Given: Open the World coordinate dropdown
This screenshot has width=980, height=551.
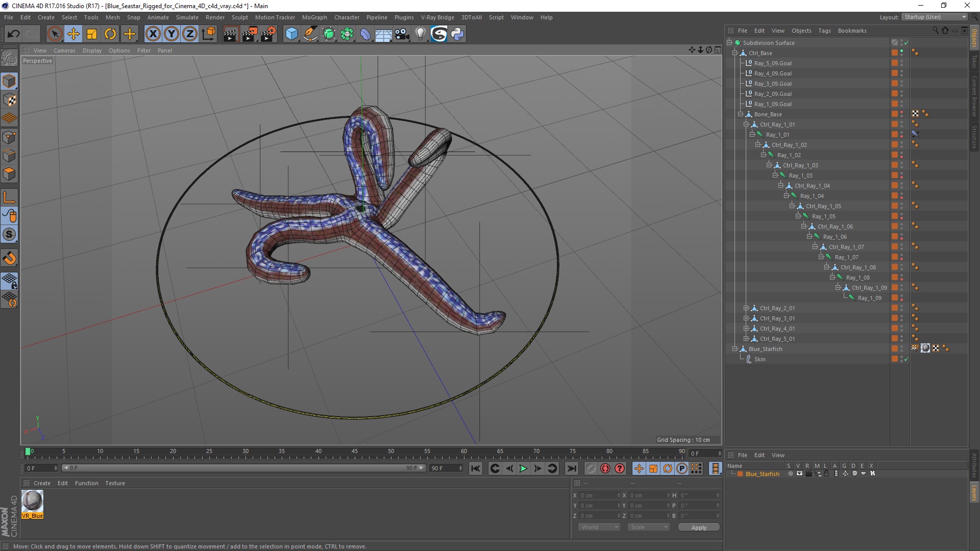Looking at the screenshot, I should [x=599, y=527].
